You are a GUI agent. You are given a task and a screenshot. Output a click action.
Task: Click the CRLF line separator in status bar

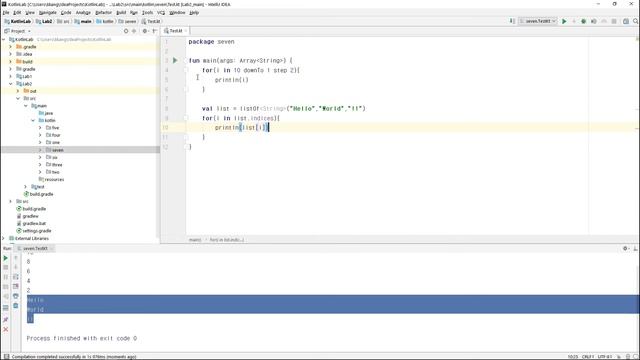(588, 357)
